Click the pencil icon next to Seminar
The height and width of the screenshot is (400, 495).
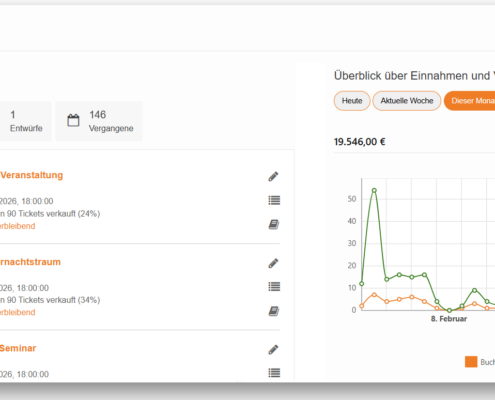point(273,350)
